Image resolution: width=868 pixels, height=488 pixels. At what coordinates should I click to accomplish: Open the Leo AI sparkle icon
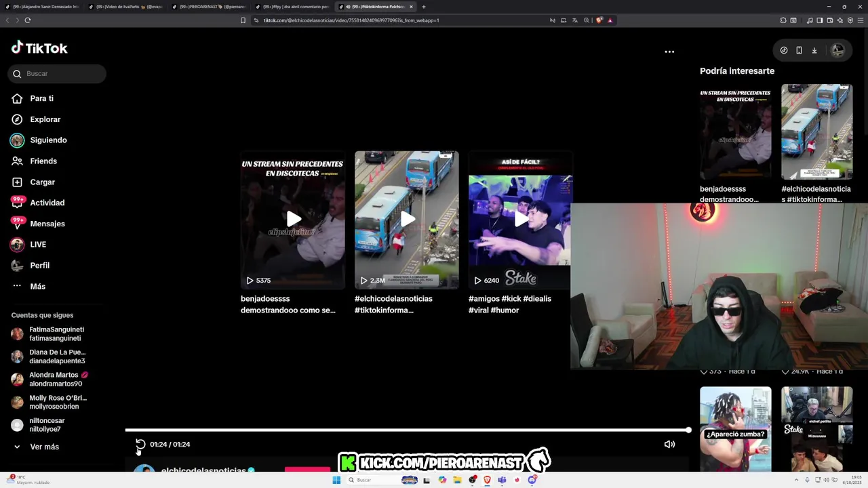point(840,20)
